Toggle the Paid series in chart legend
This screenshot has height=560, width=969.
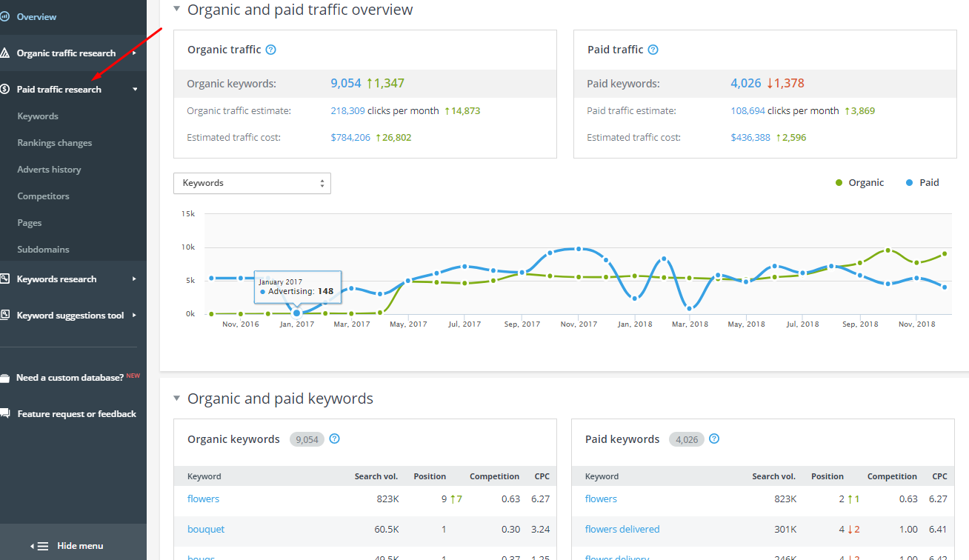(x=922, y=182)
